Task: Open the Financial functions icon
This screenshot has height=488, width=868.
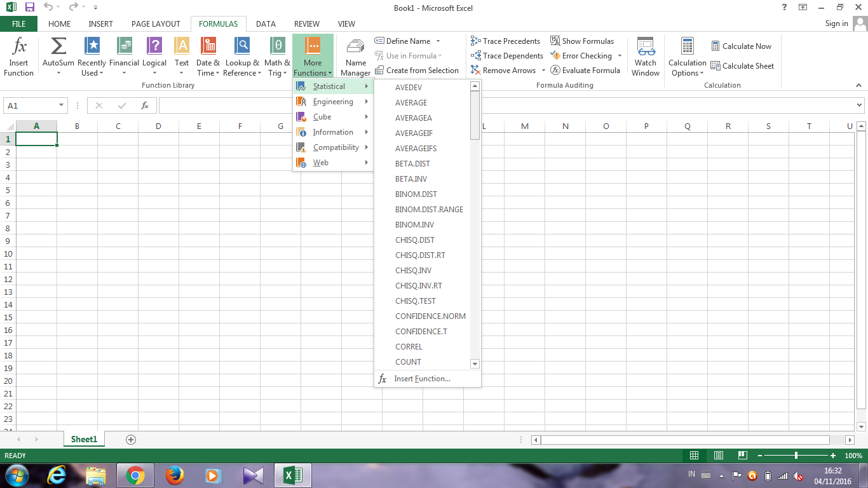Action: tap(124, 46)
